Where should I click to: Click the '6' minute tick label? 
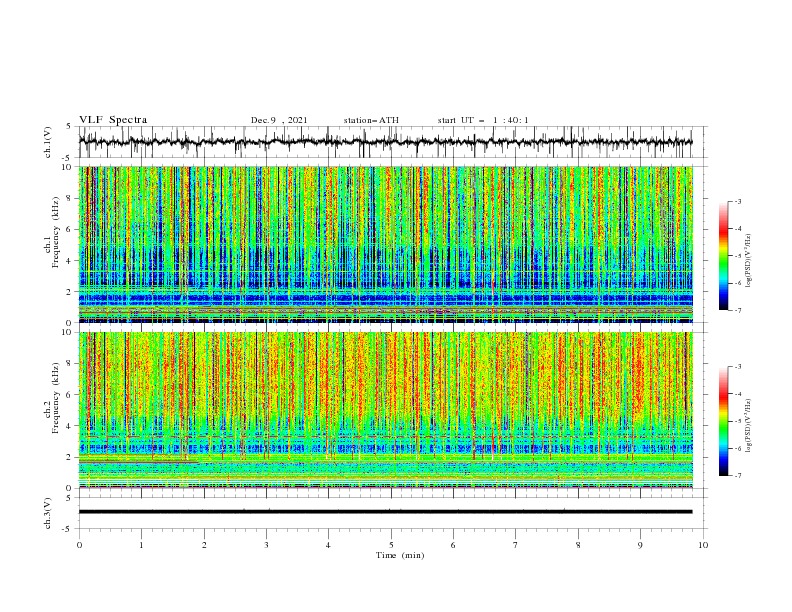pyautogui.click(x=453, y=545)
